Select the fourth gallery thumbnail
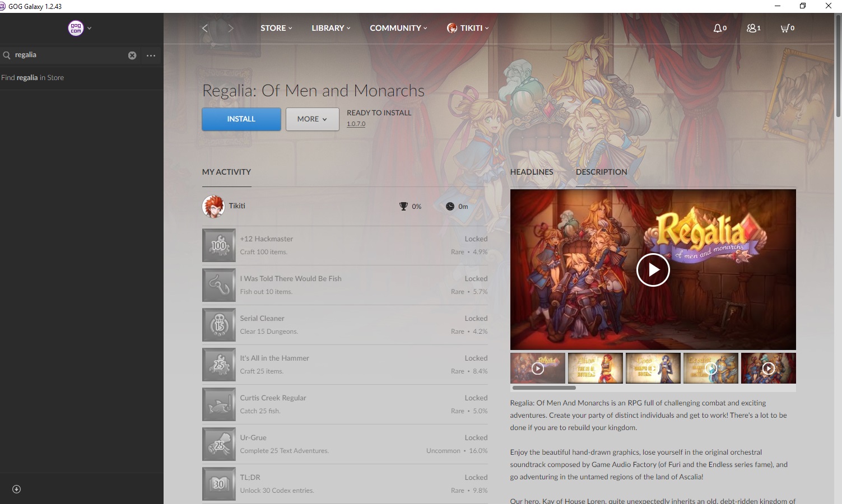The height and width of the screenshot is (504, 842). [x=711, y=368]
